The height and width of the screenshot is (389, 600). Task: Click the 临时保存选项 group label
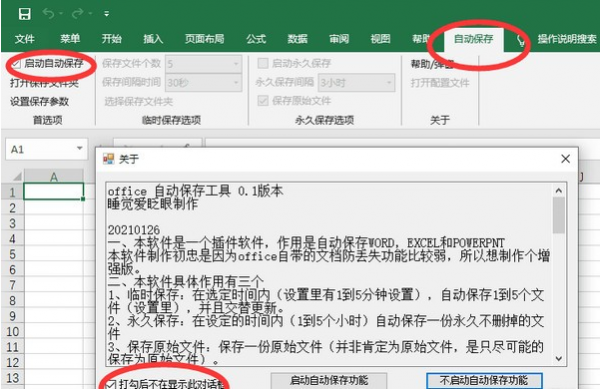click(x=171, y=120)
